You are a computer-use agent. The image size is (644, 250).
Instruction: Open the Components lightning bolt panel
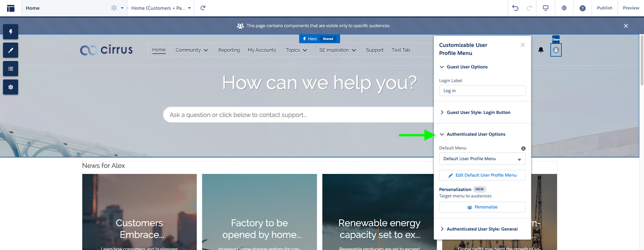[x=11, y=32]
